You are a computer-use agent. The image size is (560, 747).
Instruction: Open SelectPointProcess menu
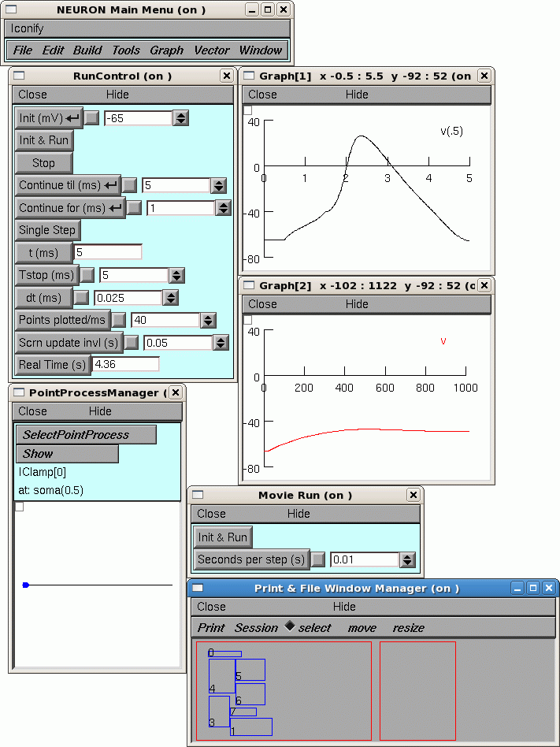tap(86, 434)
